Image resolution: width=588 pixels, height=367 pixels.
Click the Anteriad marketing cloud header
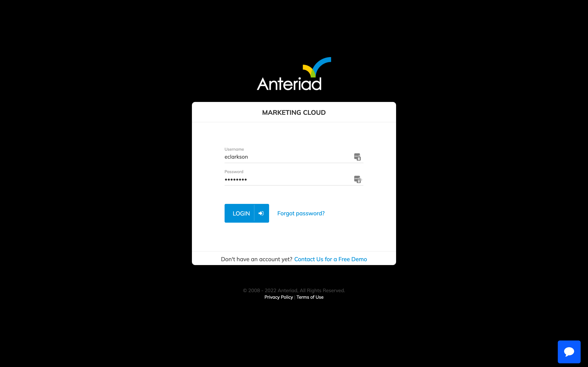[294, 112]
